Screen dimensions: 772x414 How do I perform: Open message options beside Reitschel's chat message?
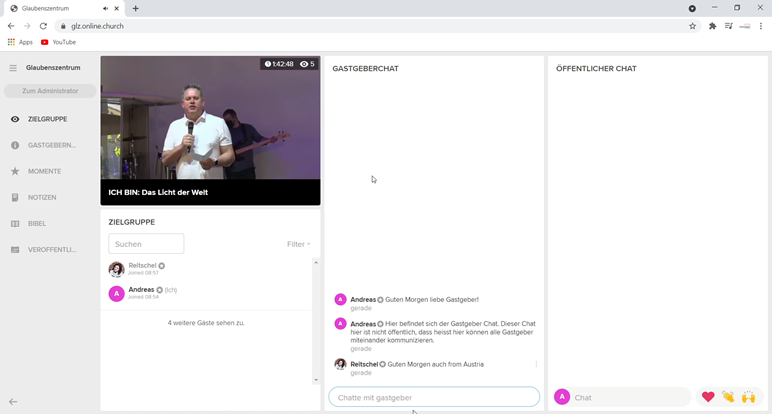[536, 364]
